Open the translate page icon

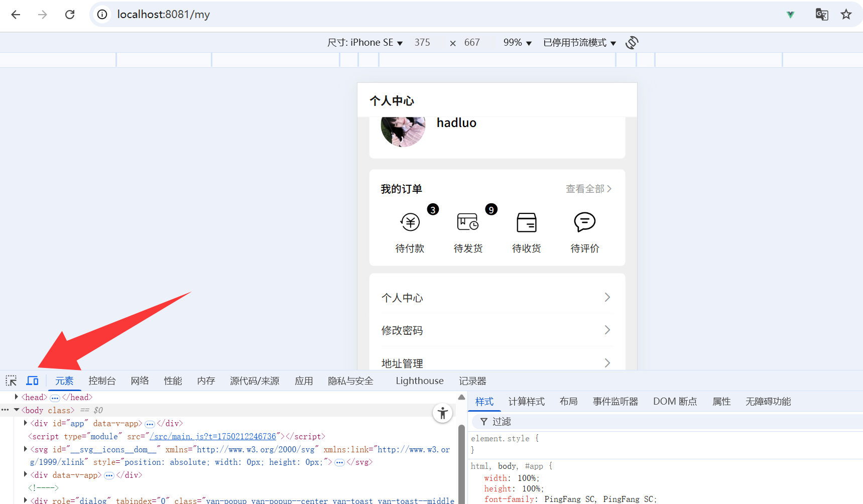[x=822, y=15]
